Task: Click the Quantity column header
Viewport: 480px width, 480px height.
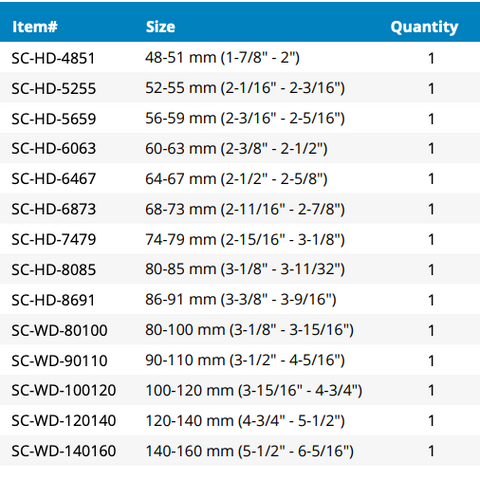Action: point(424,27)
